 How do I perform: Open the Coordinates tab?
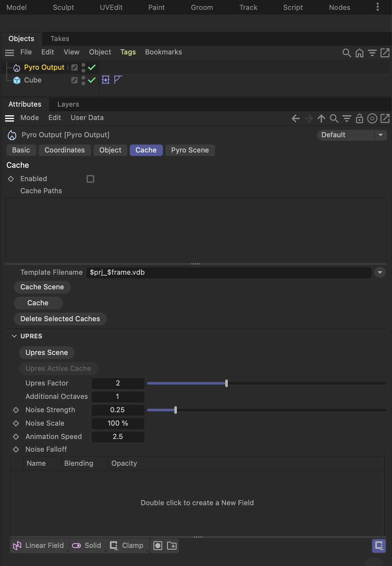[65, 150]
